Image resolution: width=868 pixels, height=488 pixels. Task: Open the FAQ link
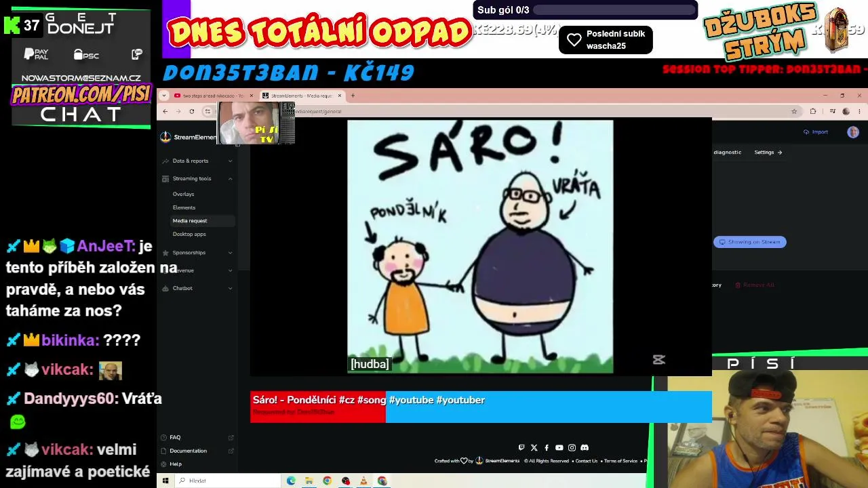175,438
